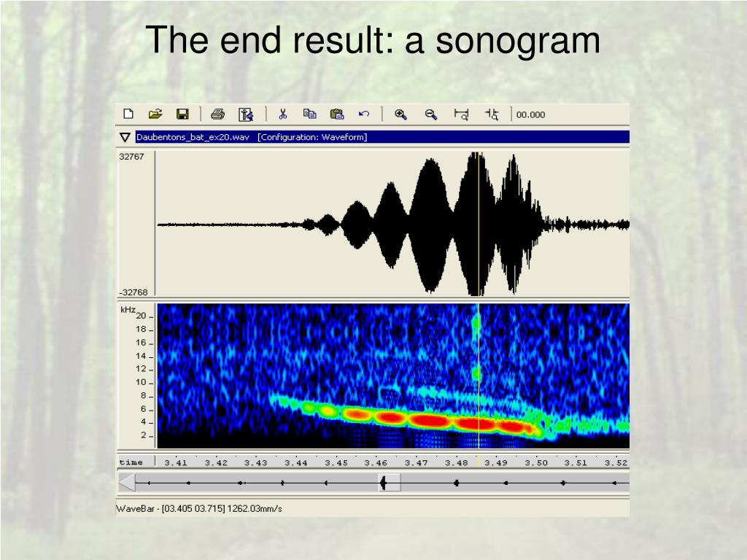
Task: Click the vertical range adjust icon
Action: [492, 114]
